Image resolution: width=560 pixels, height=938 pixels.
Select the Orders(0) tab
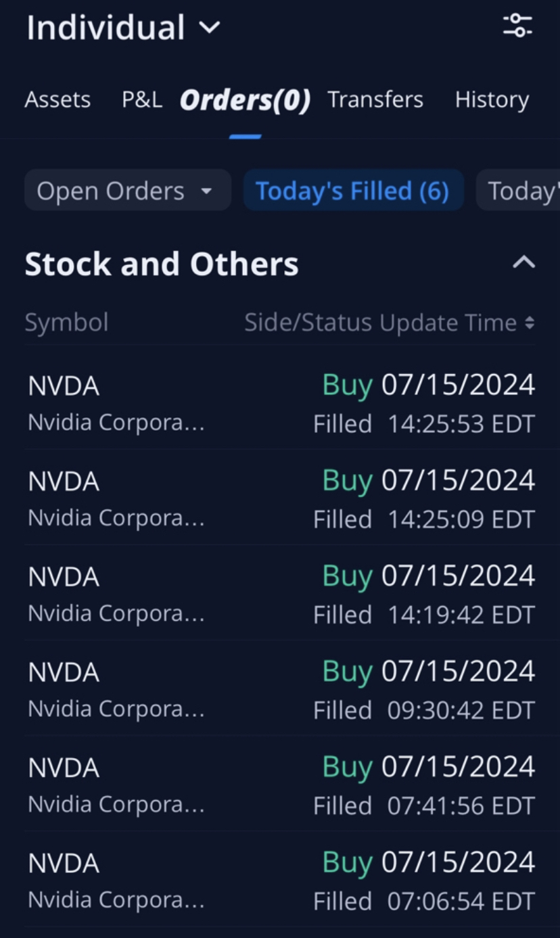245,100
